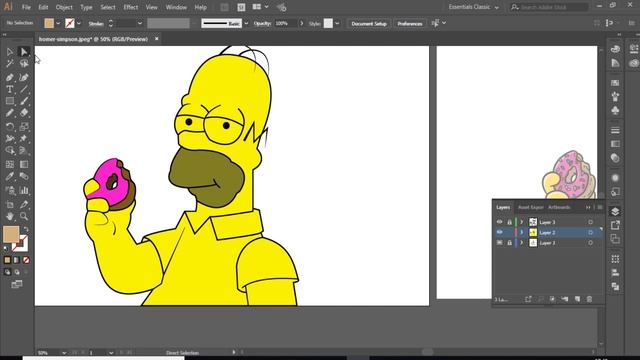Viewport: 640px width, 360px height.
Task: Hide Layer 3 using its eye icon
Action: click(x=500, y=222)
